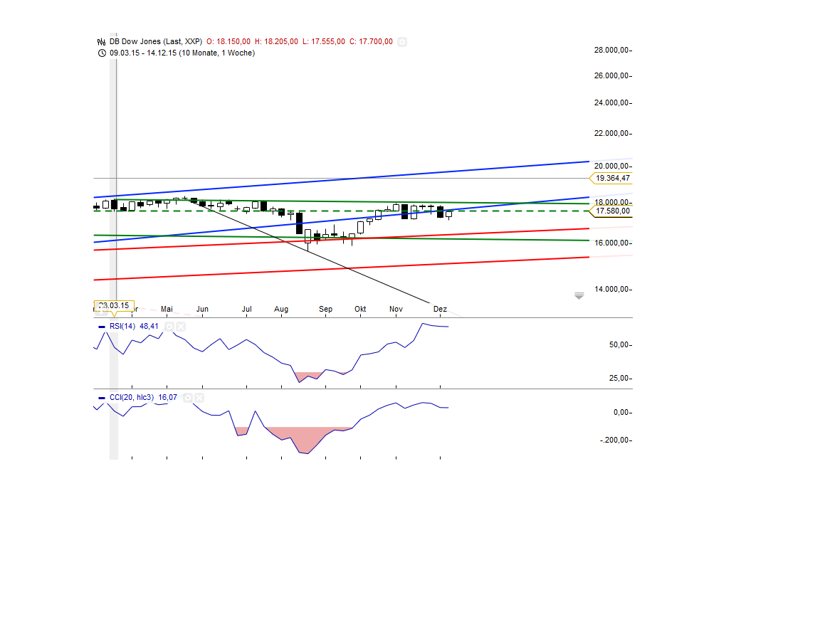Open the RSI(14) settings gear icon
The width and height of the screenshot is (820, 644).
pyautogui.click(x=169, y=326)
